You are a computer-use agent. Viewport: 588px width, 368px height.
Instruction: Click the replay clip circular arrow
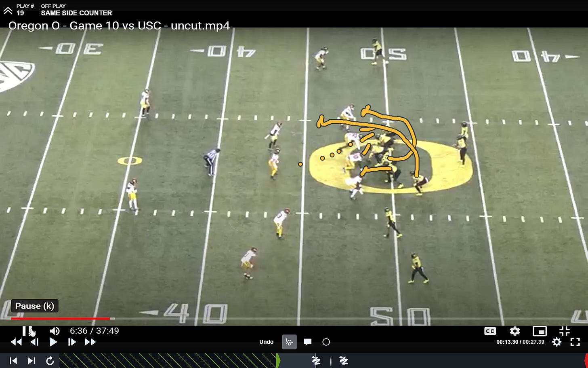[50, 361]
